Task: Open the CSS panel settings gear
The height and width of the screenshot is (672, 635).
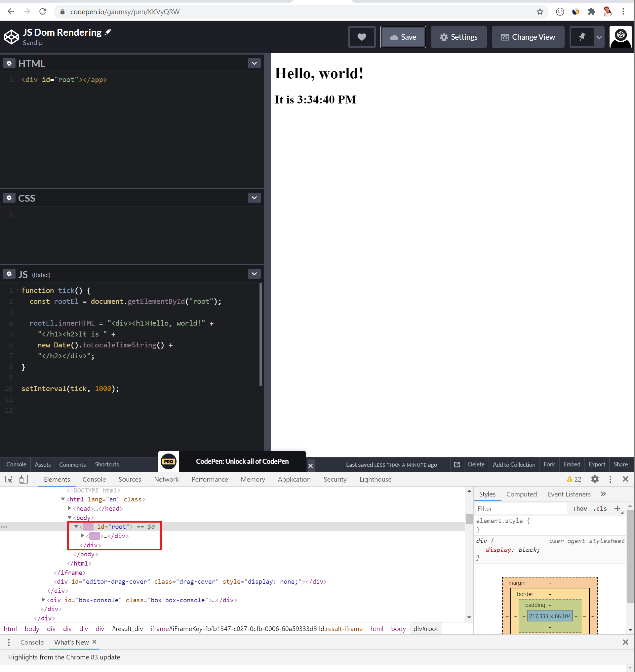Action: [9, 198]
